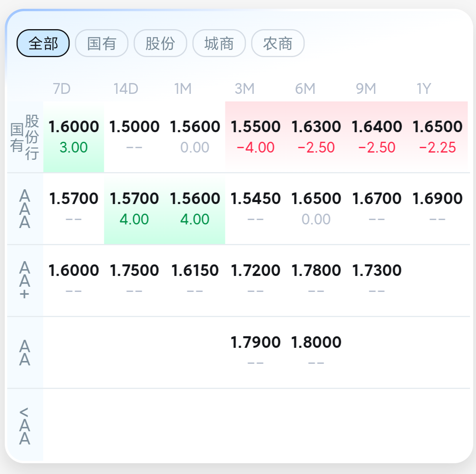Select the 全部 filter tab
The width and height of the screenshot is (476, 474).
[x=43, y=43]
